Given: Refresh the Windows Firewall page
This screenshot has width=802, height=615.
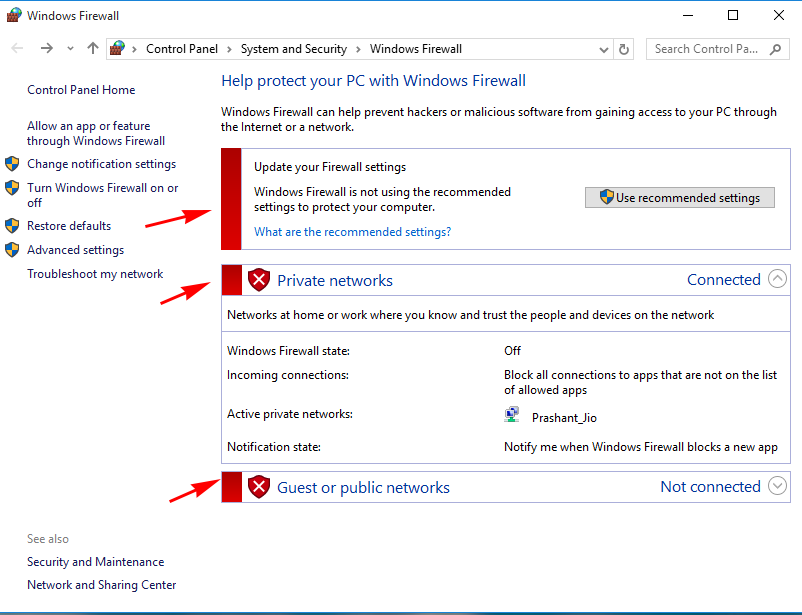Looking at the screenshot, I should [623, 50].
